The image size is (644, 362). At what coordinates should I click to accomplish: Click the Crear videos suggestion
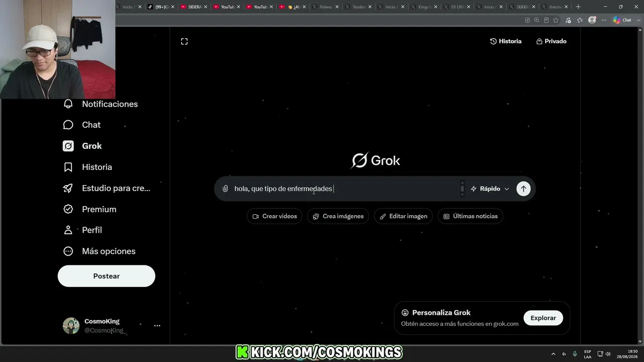pos(274,216)
